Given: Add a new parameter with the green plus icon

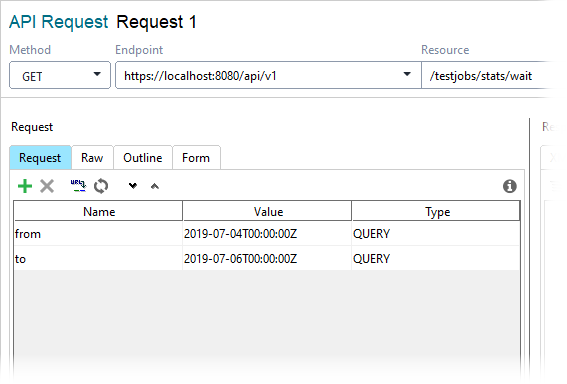Looking at the screenshot, I should [25, 187].
